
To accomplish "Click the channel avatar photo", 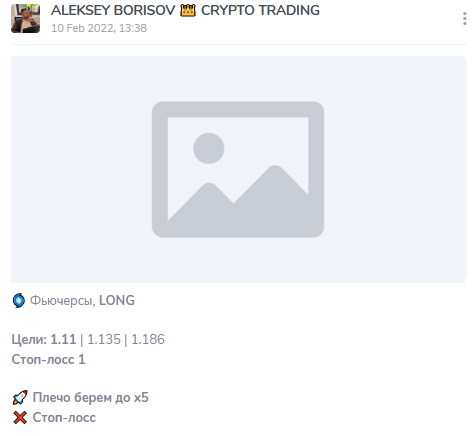I will 25,18.
